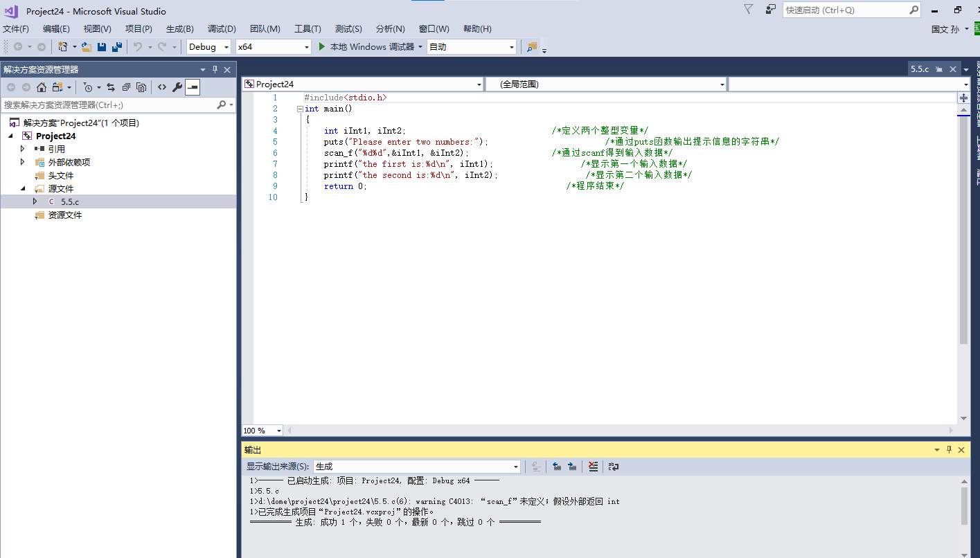This screenshot has height=558, width=980.
Task: Open the 帮助(H) menu
Action: coord(477,28)
